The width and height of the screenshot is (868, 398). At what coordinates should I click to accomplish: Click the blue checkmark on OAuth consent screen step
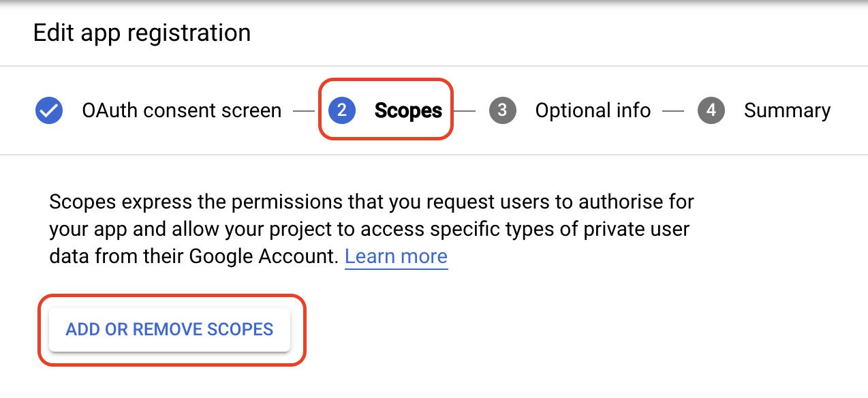48,110
